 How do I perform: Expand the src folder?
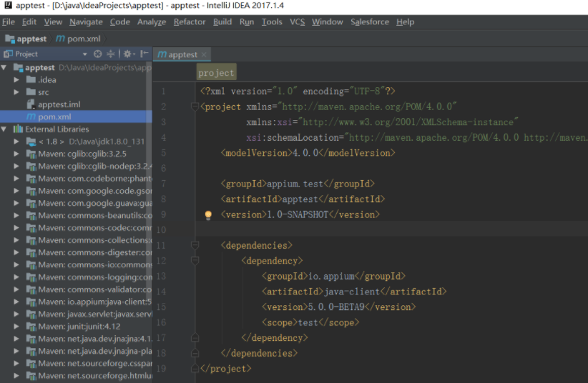16,92
